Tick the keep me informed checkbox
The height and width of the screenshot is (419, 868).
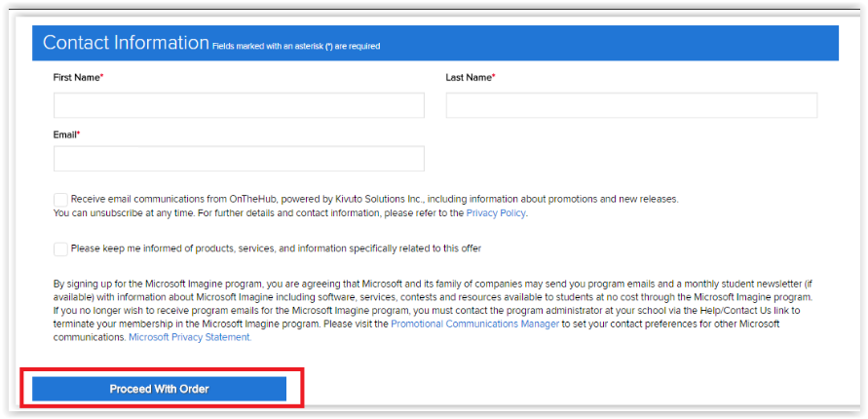click(x=61, y=249)
